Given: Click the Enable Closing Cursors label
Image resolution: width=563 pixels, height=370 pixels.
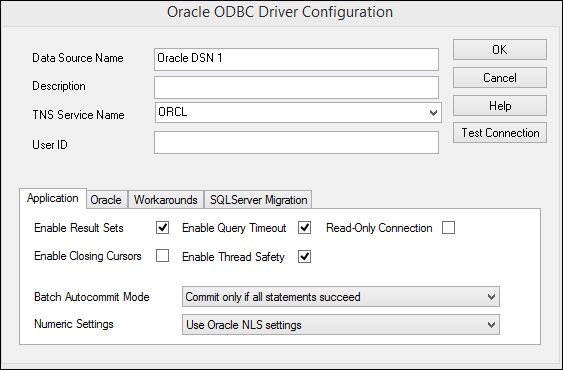Looking at the screenshot, I should (88, 256).
